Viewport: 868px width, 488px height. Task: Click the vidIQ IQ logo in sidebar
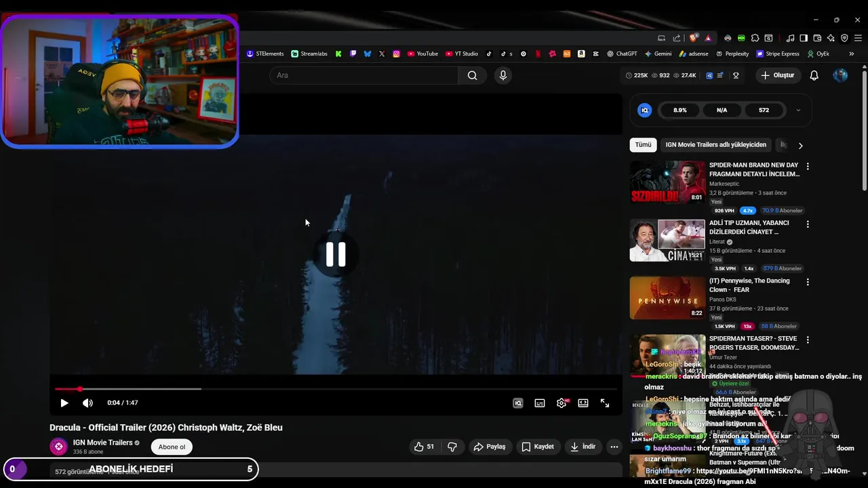point(645,110)
